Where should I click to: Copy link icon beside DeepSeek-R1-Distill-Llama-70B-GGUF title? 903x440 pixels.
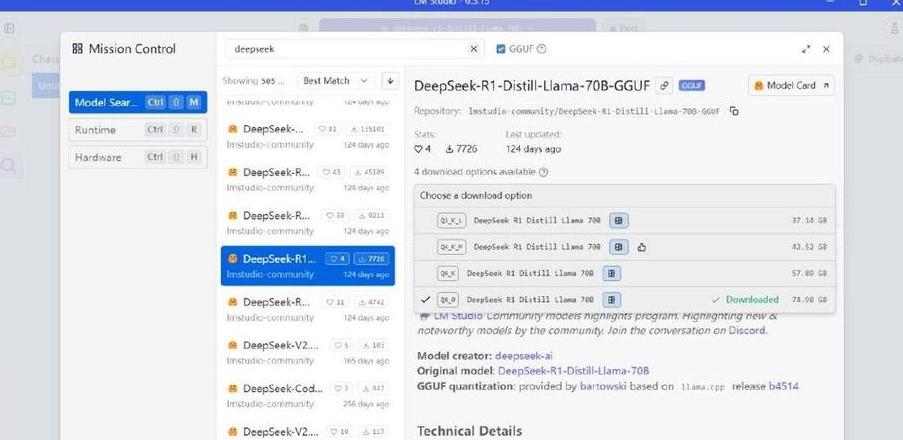click(x=664, y=85)
